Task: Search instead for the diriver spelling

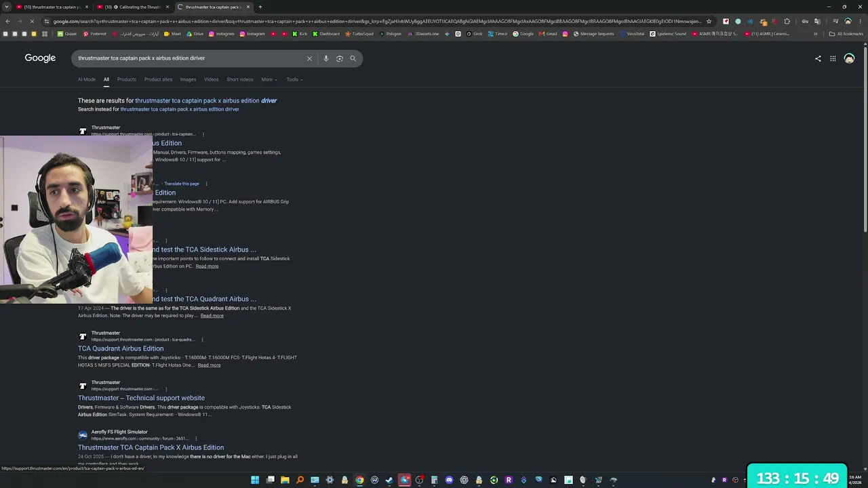Action: [x=180, y=109]
